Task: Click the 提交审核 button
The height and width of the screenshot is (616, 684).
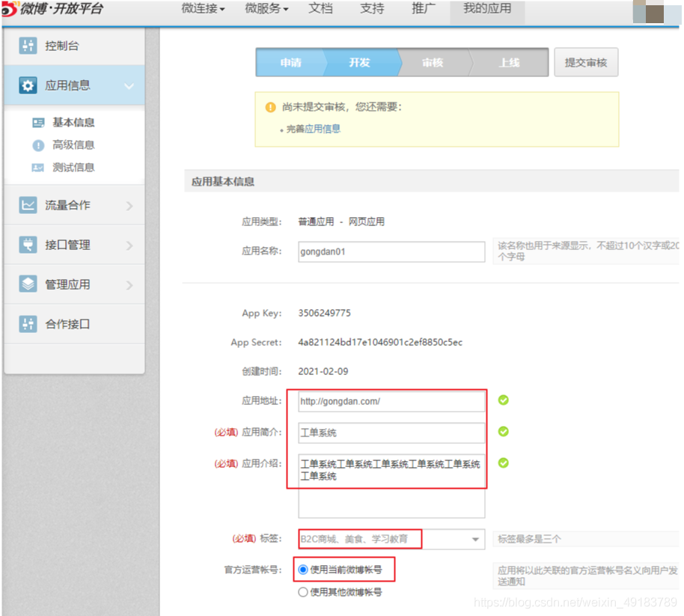Action: (586, 62)
